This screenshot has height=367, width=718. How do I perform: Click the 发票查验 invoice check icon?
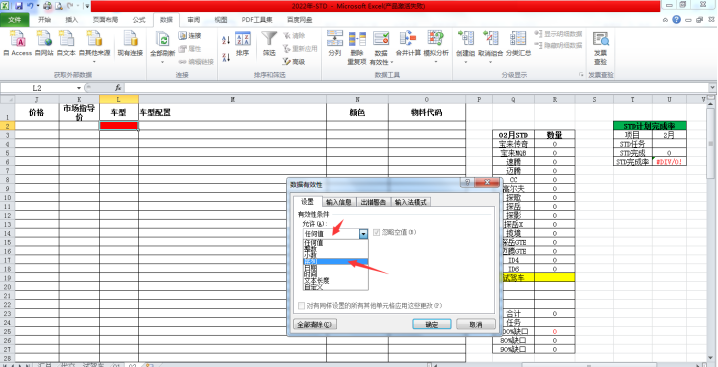coord(600,39)
